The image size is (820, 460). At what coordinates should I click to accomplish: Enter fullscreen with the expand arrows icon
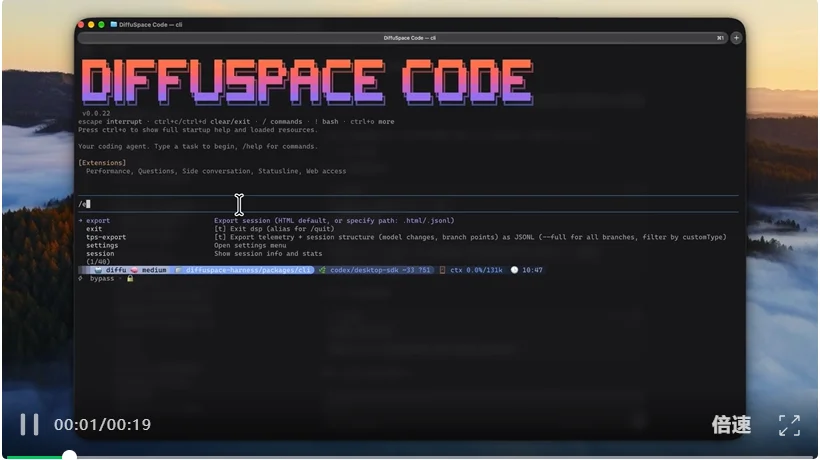[x=789, y=426]
